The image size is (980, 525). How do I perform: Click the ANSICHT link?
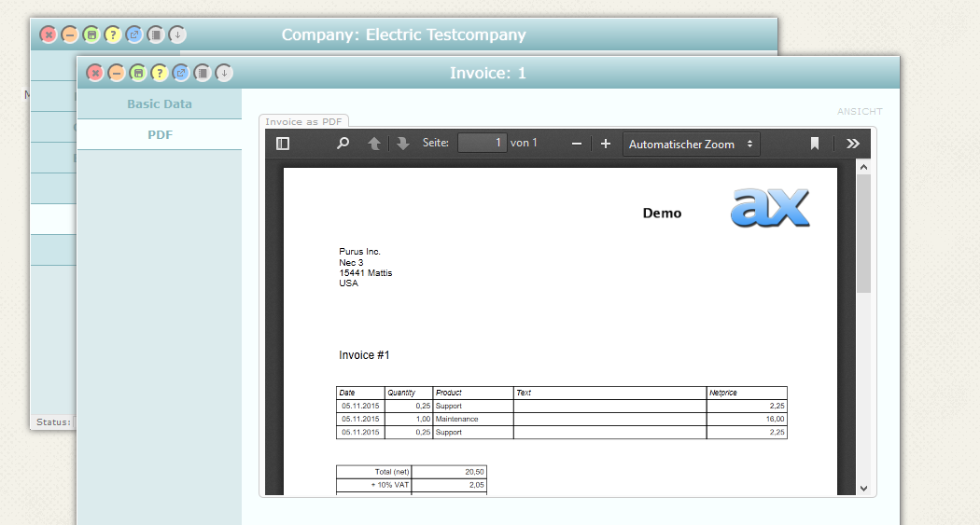point(860,112)
